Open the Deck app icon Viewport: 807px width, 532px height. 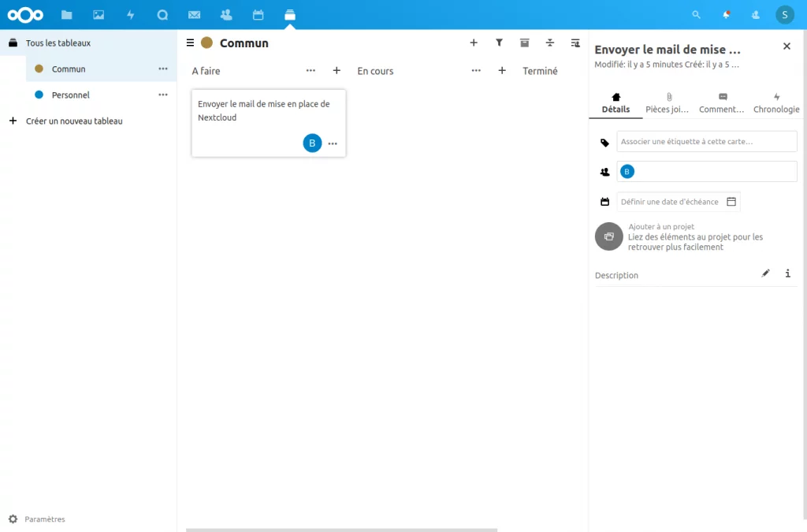click(x=290, y=15)
